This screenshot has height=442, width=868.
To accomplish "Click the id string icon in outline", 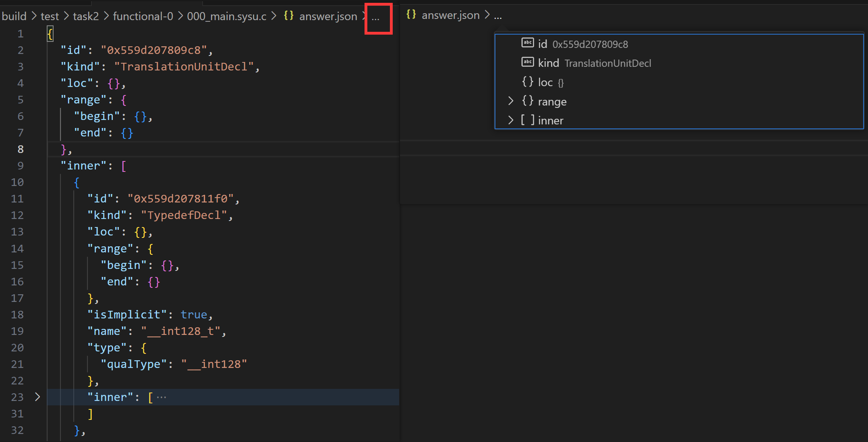I will [x=527, y=43].
